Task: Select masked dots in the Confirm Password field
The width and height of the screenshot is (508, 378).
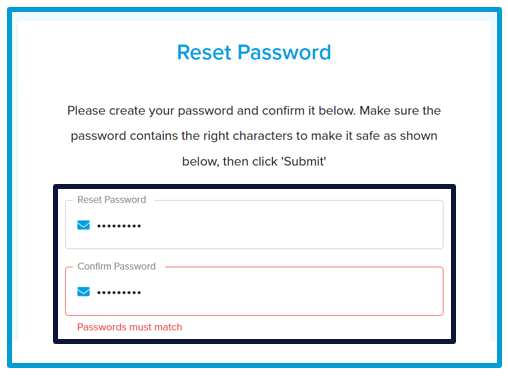Action: (119, 293)
